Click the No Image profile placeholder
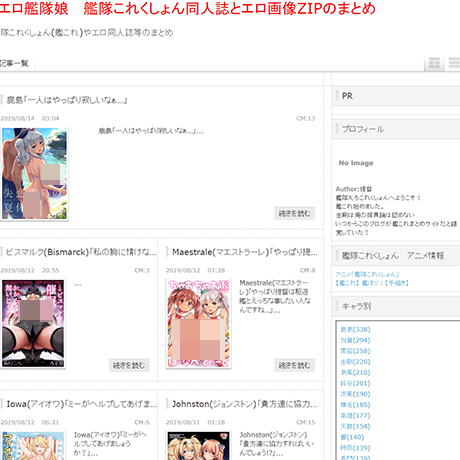Screen dimensions: 460x460 click(x=356, y=163)
